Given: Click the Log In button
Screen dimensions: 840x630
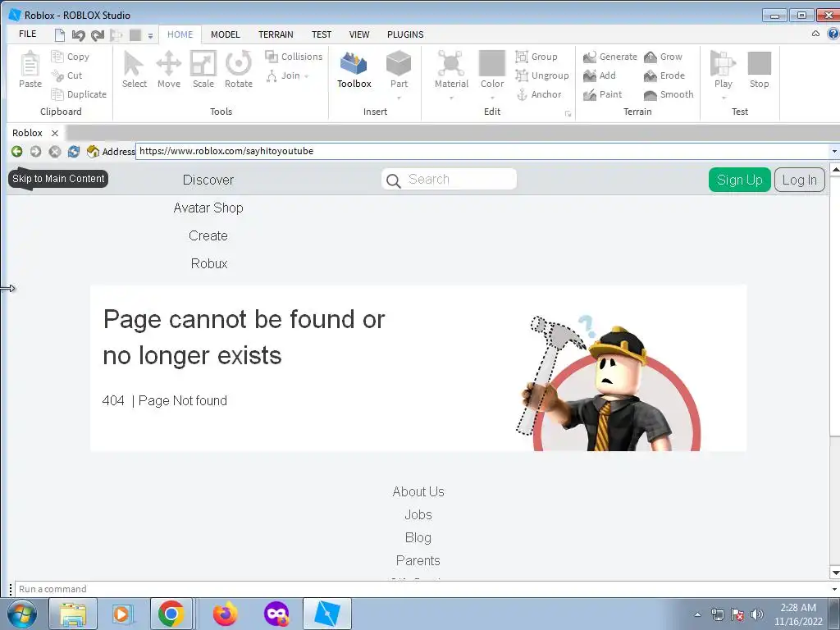Looking at the screenshot, I should (799, 180).
